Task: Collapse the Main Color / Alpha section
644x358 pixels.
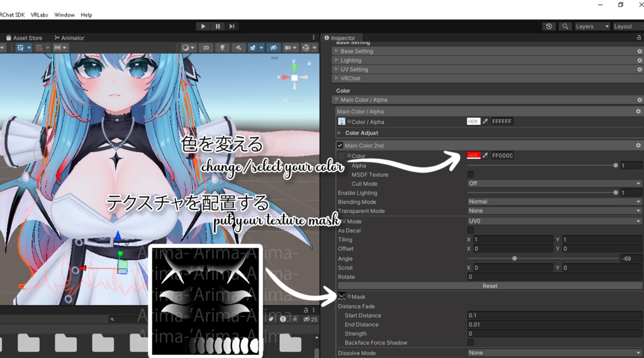Action: pos(336,99)
